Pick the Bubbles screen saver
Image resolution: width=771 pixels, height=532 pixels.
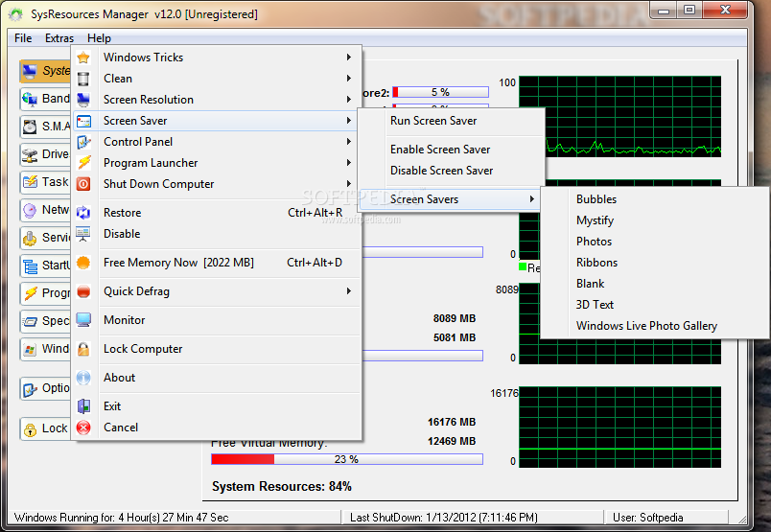(654, 199)
